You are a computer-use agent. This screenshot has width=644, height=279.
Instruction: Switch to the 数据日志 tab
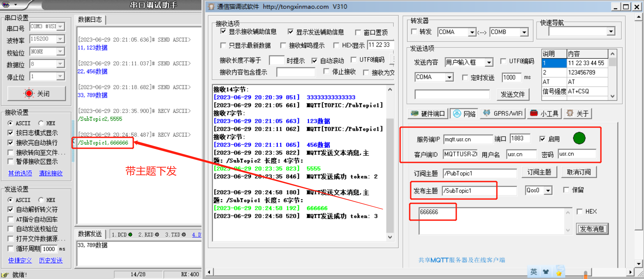[90, 19]
